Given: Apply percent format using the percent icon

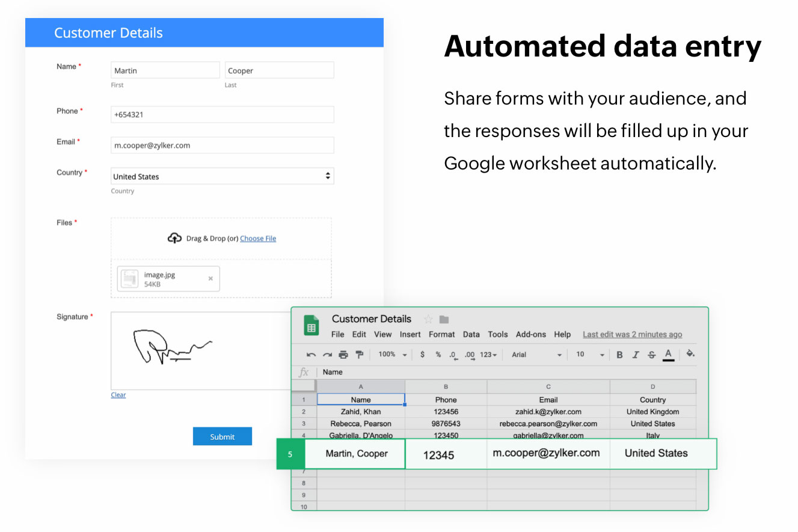Looking at the screenshot, I should (439, 354).
